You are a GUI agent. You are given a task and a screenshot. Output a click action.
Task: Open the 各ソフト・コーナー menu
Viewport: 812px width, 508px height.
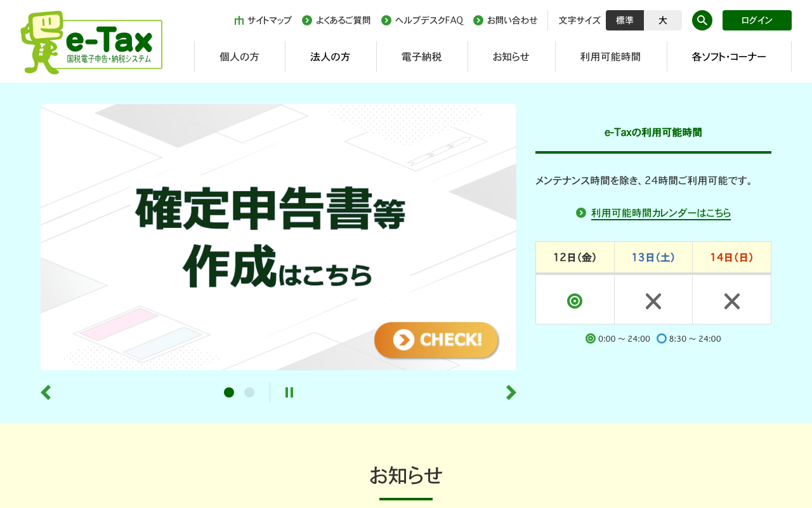[729, 57]
